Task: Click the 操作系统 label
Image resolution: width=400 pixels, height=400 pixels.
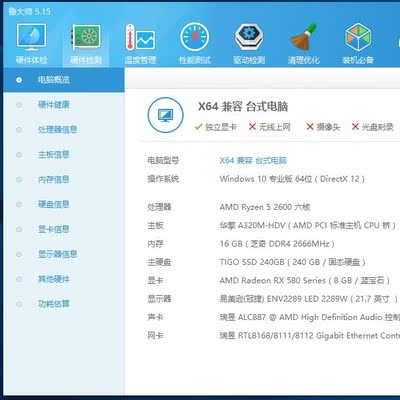Action: click(163, 179)
